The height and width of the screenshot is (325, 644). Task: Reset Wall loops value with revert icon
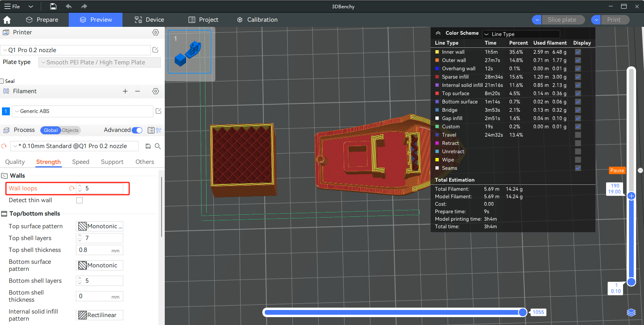72,188
